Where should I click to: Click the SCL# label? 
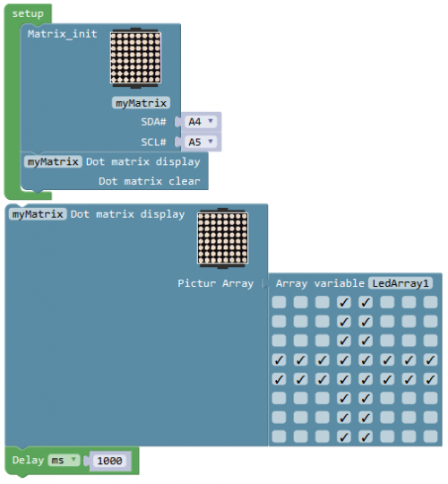(x=153, y=142)
